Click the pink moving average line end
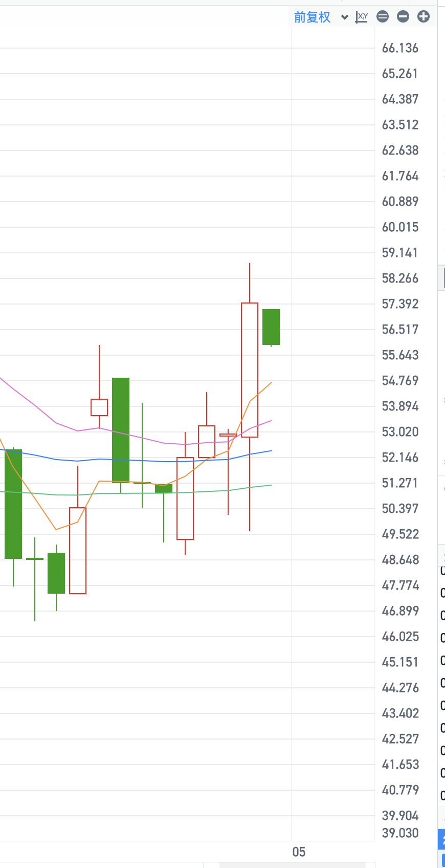The height and width of the screenshot is (868, 445). (271, 421)
